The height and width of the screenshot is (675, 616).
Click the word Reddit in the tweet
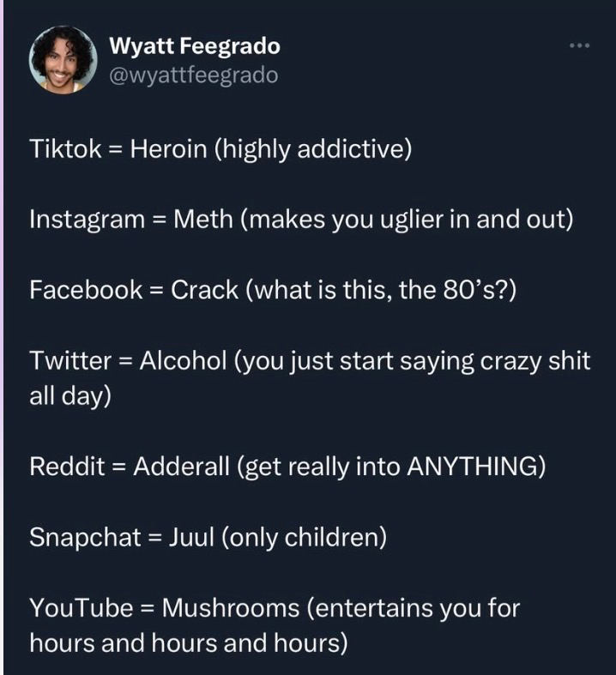coord(66,467)
